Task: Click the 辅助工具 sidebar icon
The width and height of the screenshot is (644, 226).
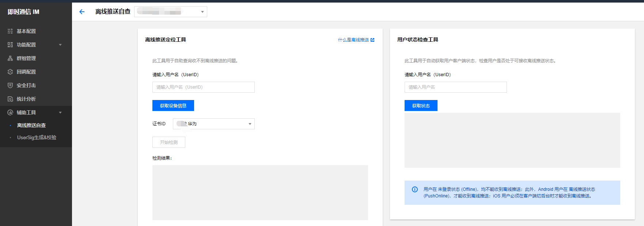Action: (10, 112)
